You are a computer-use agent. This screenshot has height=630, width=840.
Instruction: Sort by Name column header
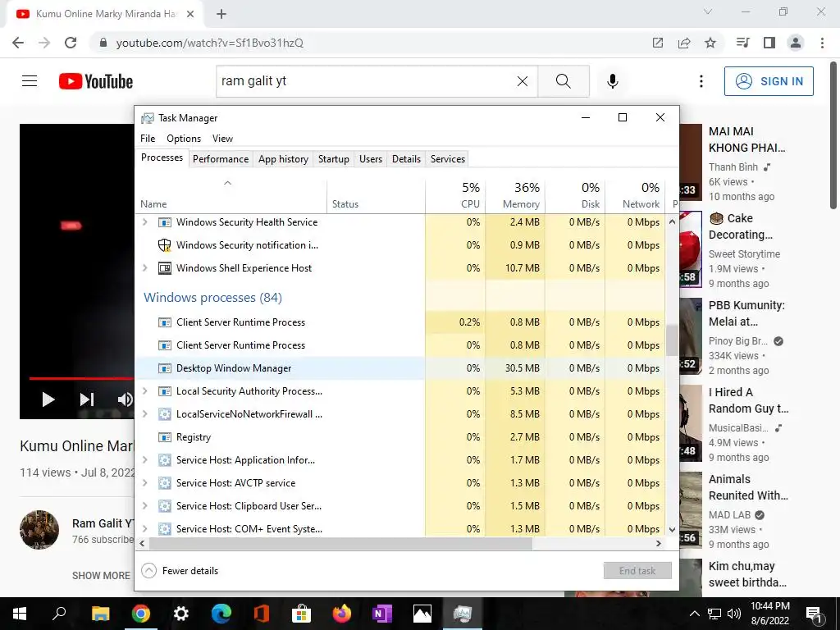[x=231, y=197]
